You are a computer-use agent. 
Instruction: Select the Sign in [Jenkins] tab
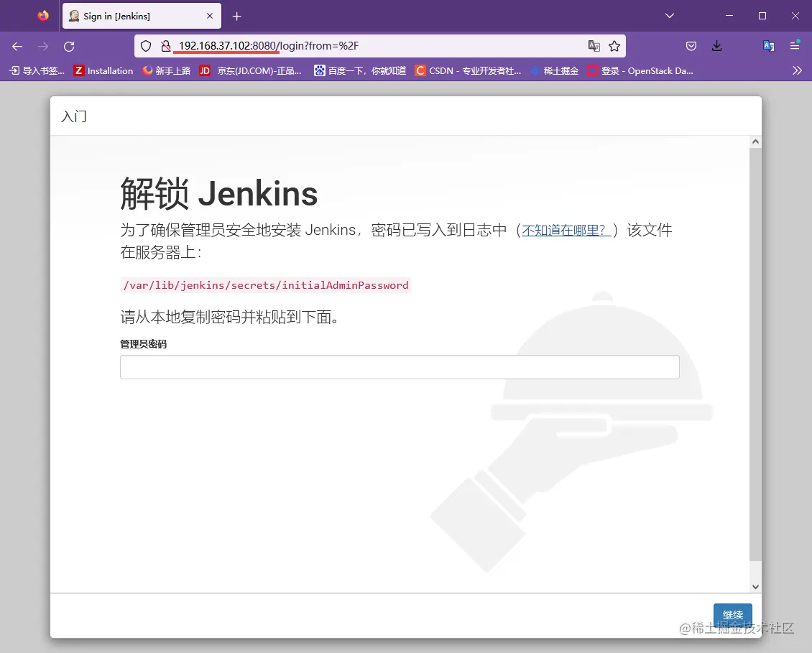coord(142,16)
